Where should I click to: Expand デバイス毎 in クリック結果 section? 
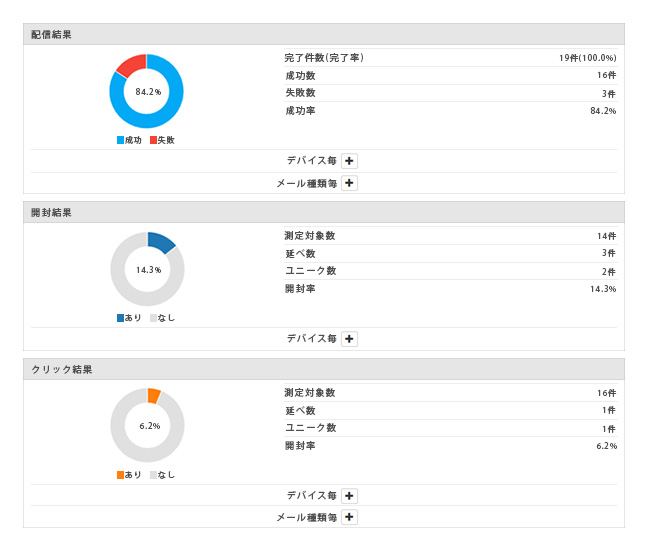point(349,495)
